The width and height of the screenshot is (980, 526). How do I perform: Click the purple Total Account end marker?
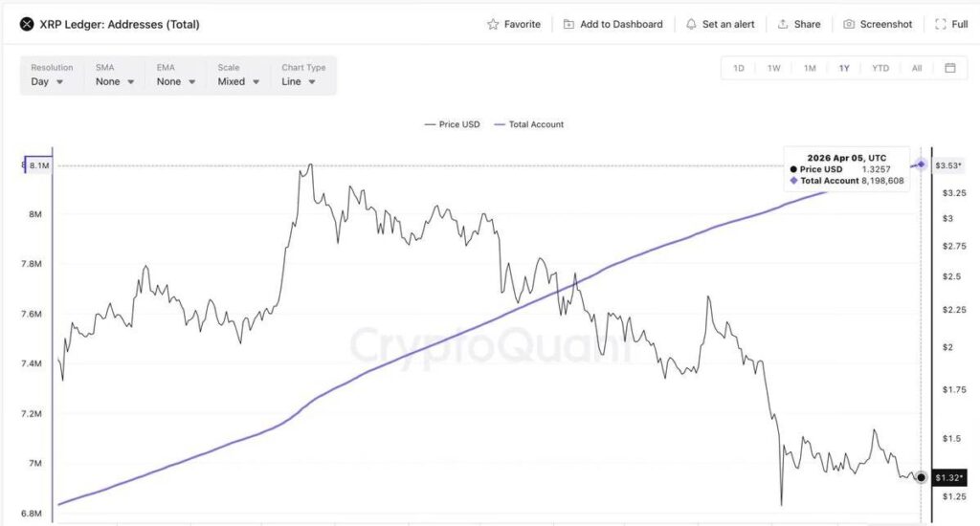[922, 164]
